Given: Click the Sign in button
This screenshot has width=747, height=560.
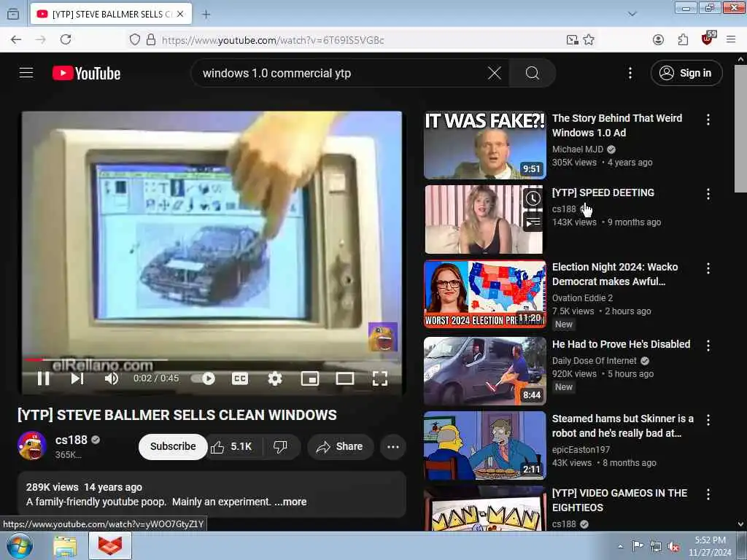Looking at the screenshot, I should pyautogui.click(x=686, y=73).
